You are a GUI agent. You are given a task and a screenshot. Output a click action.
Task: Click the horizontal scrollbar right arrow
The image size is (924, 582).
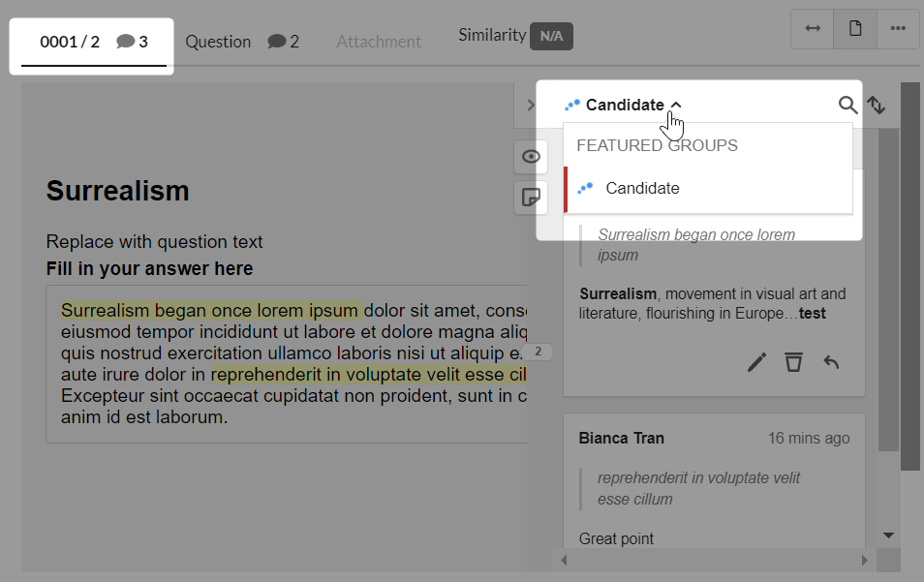[x=865, y=560]
